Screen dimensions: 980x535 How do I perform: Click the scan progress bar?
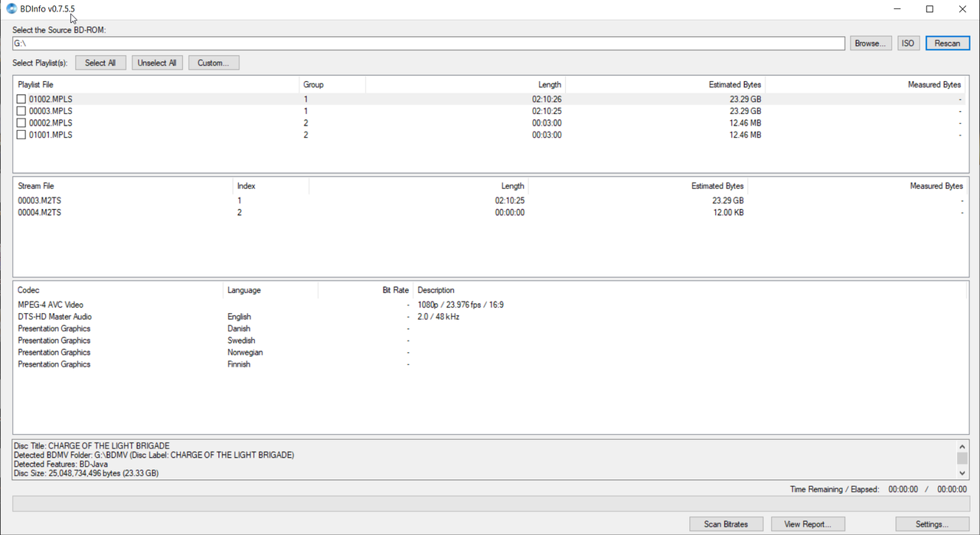pos(491,504)
